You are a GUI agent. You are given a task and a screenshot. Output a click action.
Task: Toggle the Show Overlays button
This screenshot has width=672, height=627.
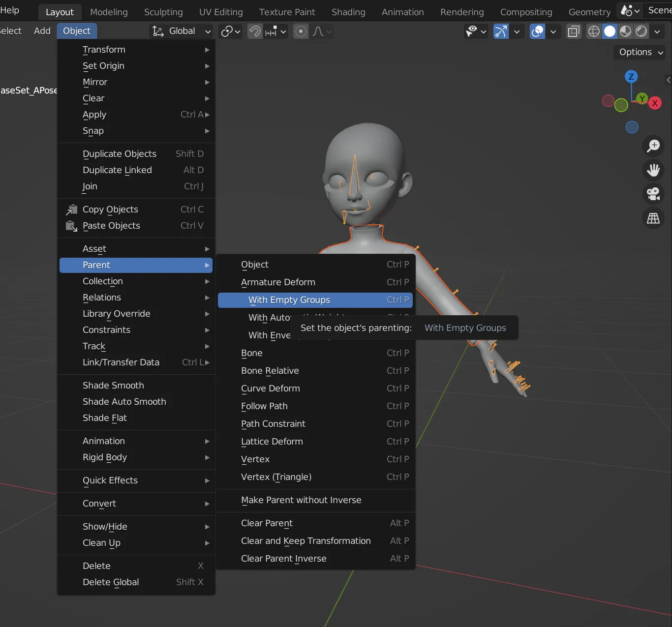(538, 31)
